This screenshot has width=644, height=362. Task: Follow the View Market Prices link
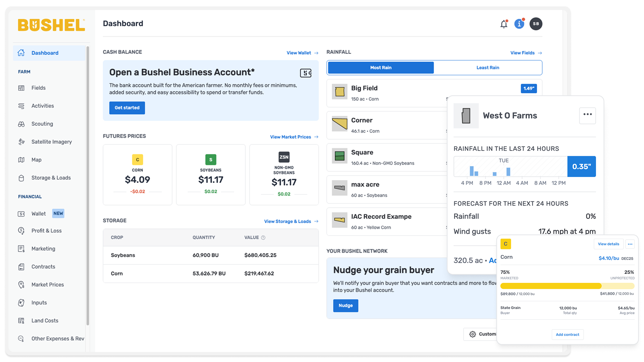[294, 137]
